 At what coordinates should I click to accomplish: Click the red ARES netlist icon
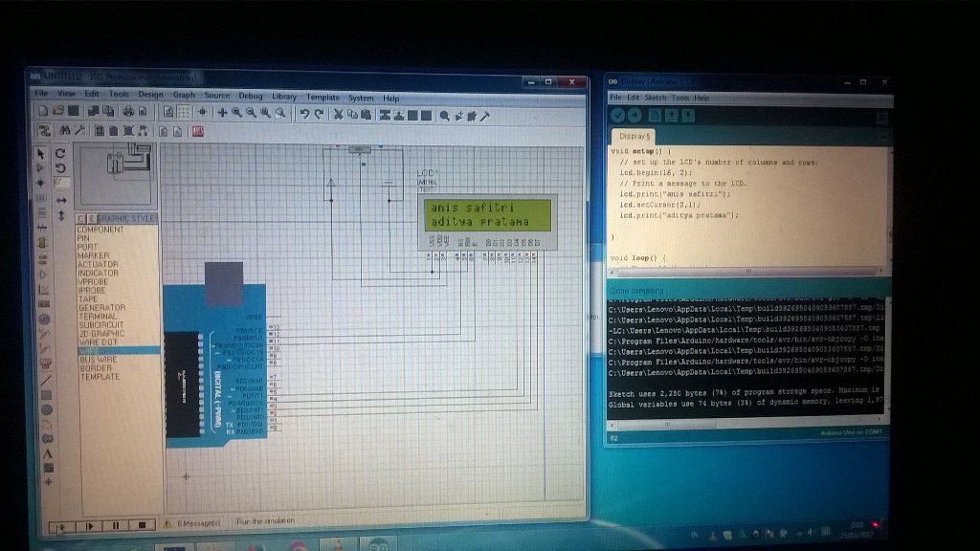point(198,131)
